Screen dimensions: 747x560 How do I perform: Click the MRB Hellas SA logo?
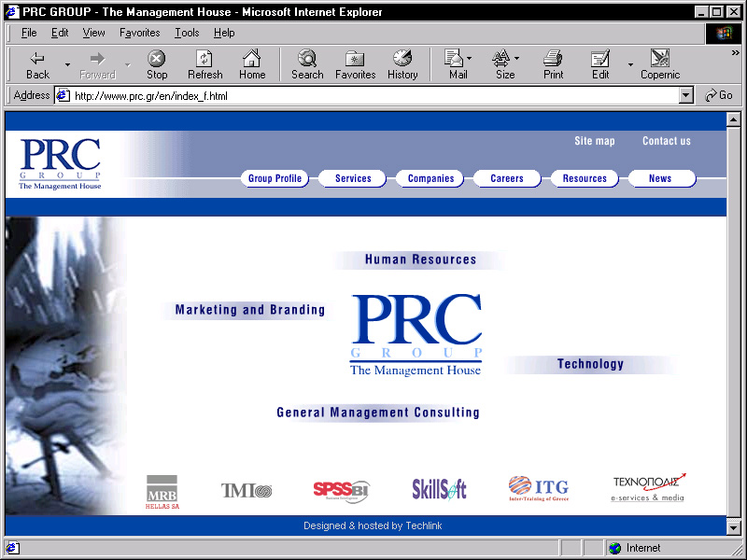click(x=162, y=492)
